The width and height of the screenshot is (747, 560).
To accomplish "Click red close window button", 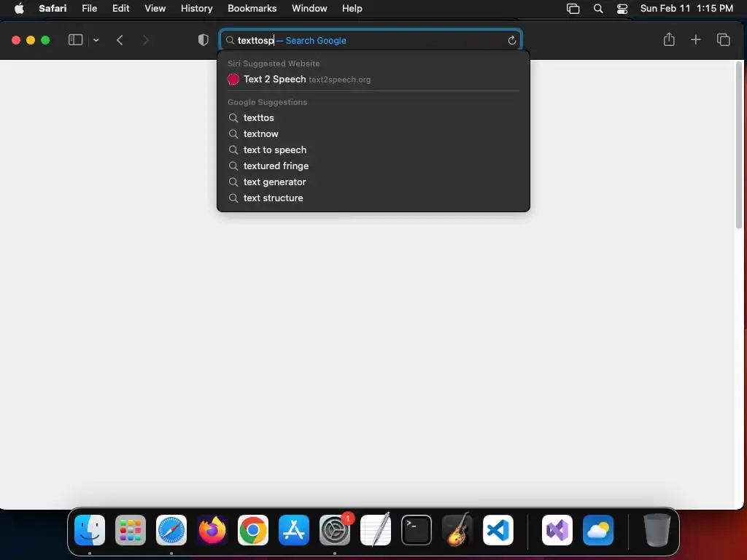I will pyautogui.click(x=16, y=41).
